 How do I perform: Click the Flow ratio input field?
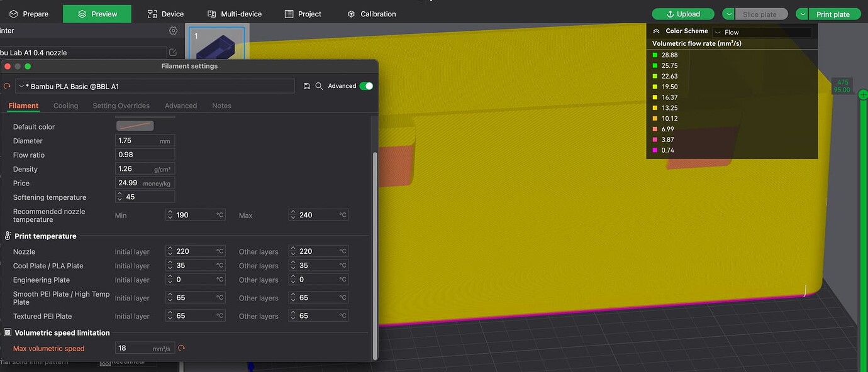pyautogui.click(x=145, y=155)
